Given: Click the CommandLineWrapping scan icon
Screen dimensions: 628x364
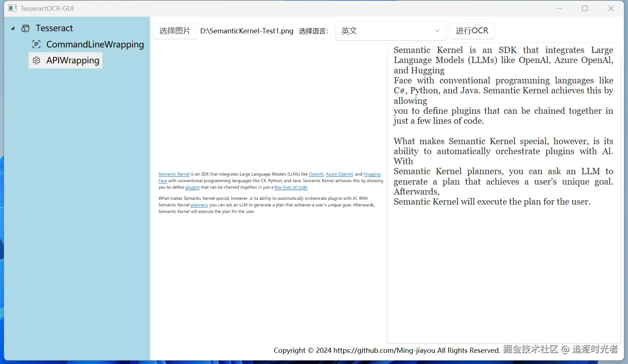Looking at the screenshot, I should (36, 44).
